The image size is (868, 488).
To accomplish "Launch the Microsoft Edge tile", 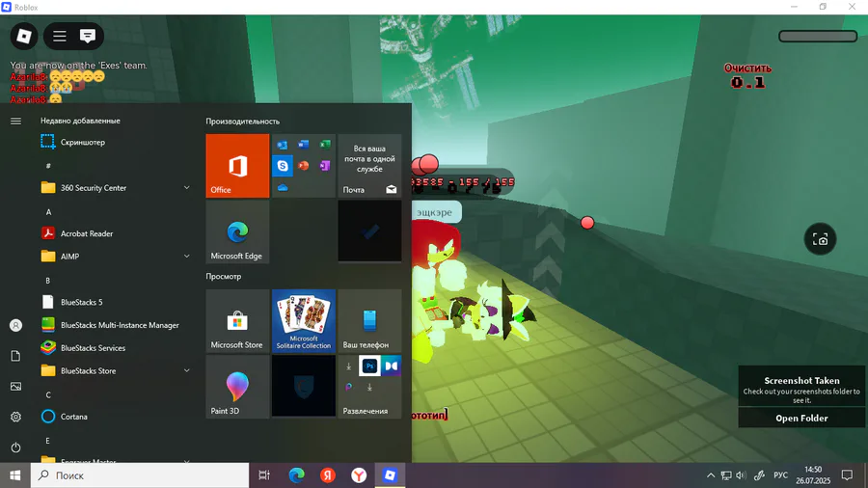I will (237, 231).
